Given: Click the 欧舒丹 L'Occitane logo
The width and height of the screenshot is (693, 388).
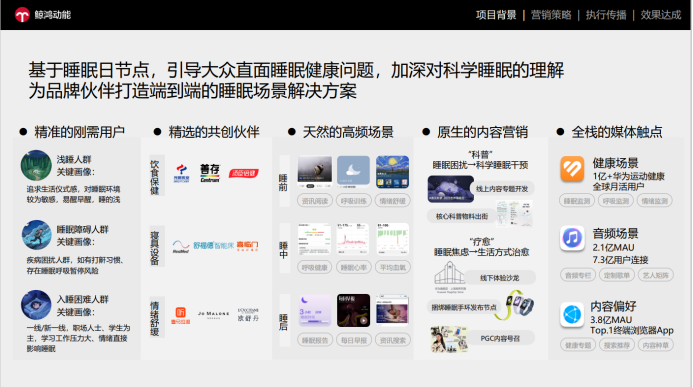Looking at the screenshot, I should click(x=248, y=315).
